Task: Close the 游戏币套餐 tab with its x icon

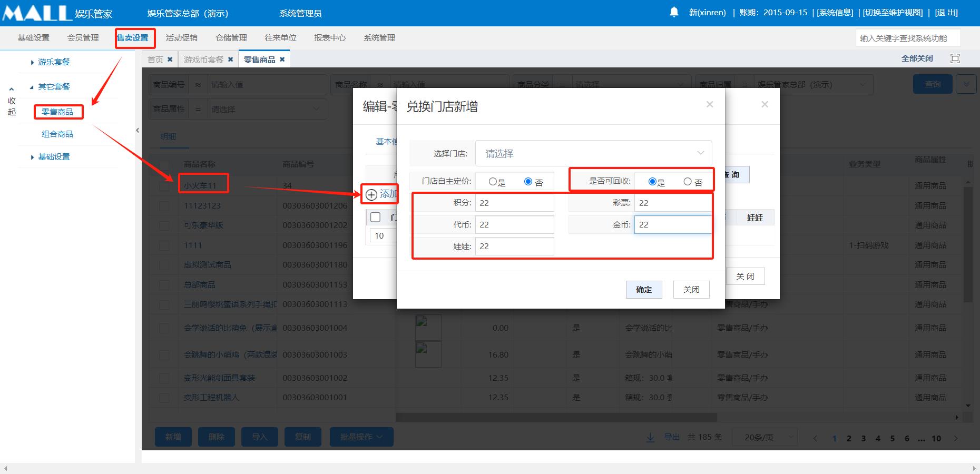Action: coord(230,60)
